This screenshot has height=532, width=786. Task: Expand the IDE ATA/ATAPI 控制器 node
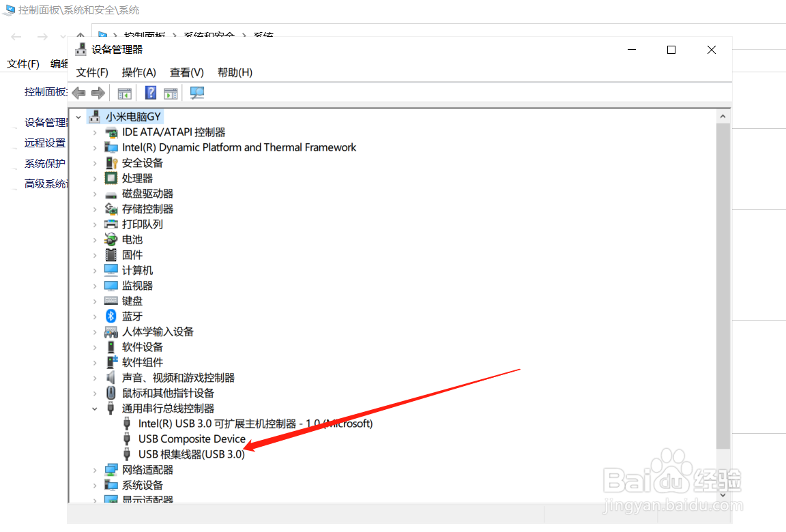(96, 132)
